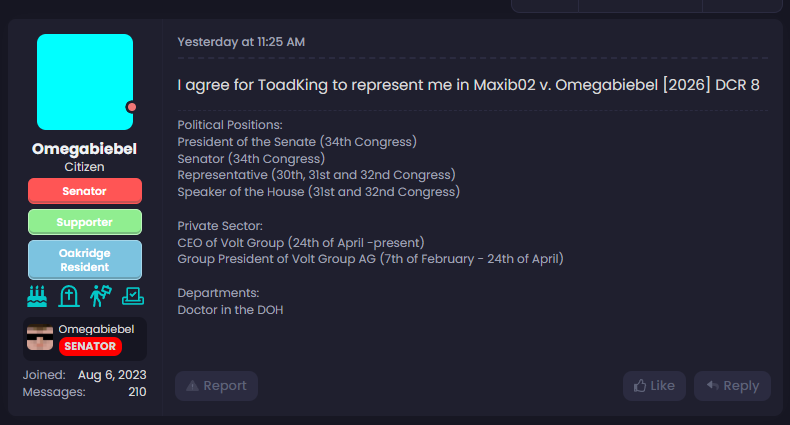Click the red online status dot on avatar
790x425 pixels.
131,107
